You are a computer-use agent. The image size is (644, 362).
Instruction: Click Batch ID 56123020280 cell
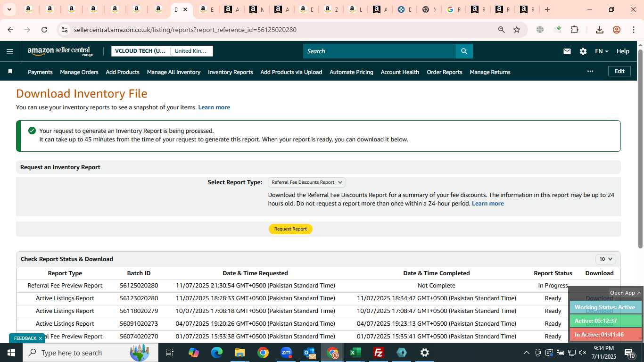139,298
